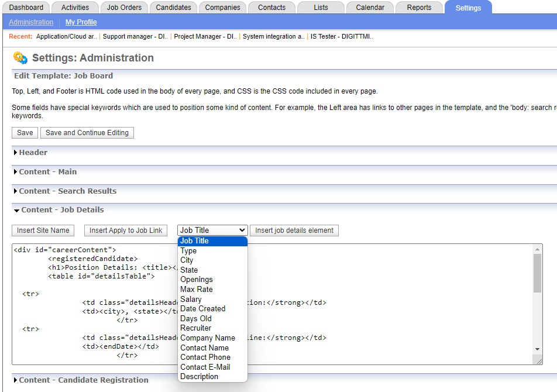This screenshot has height=392, width=557.
Task: Open the Candidates tab
Action: [x=174, y=8]
